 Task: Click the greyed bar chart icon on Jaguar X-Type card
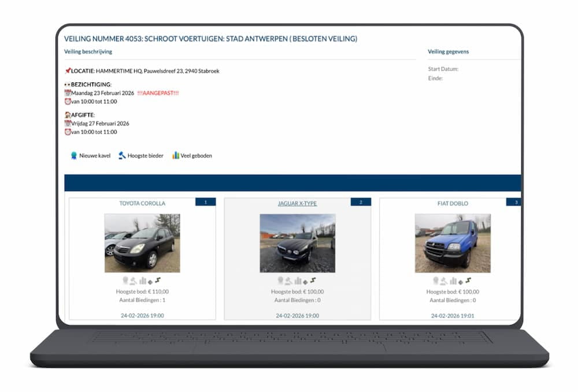click(x=298, y=281)
